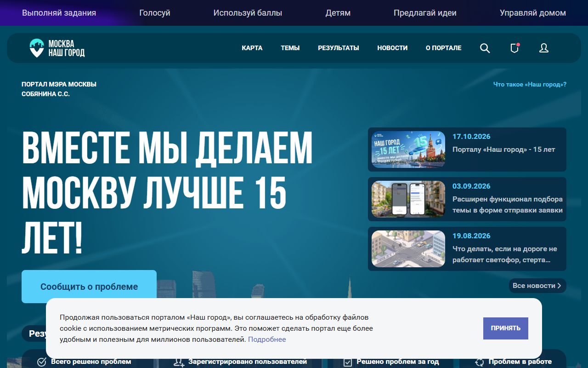This screenshot has width=588, height=368.
Task: Click headline 'Вместе мы делаем Москву лучше 15 лет!'
Action: 167,193
